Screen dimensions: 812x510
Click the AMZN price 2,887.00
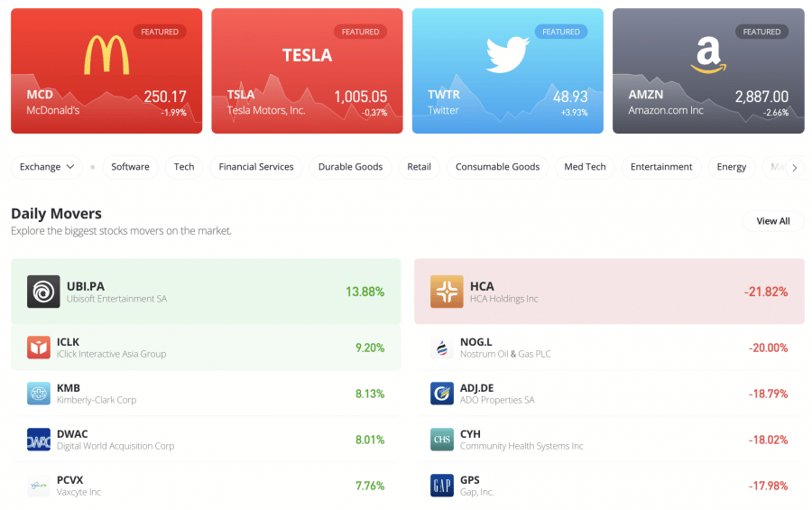coord(761,97)
